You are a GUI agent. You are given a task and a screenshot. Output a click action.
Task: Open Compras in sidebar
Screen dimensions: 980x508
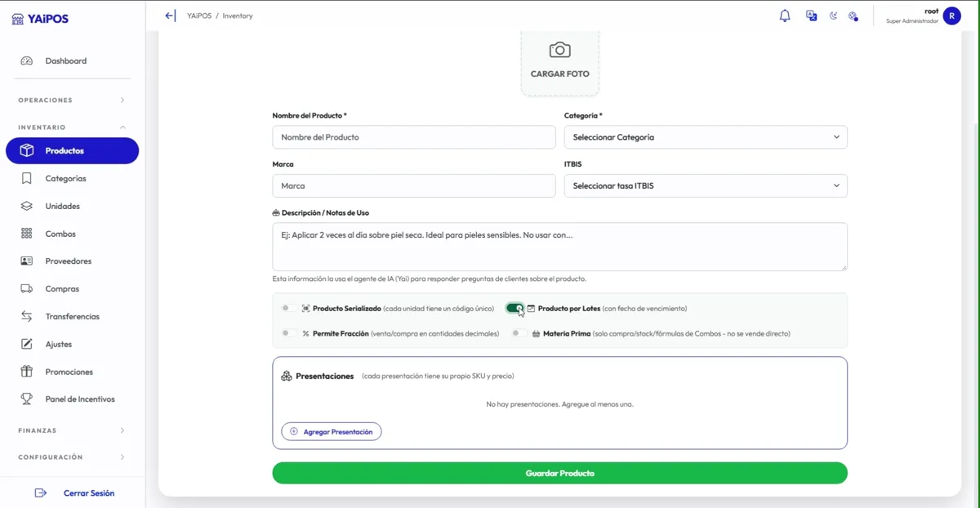pos(72,289)
